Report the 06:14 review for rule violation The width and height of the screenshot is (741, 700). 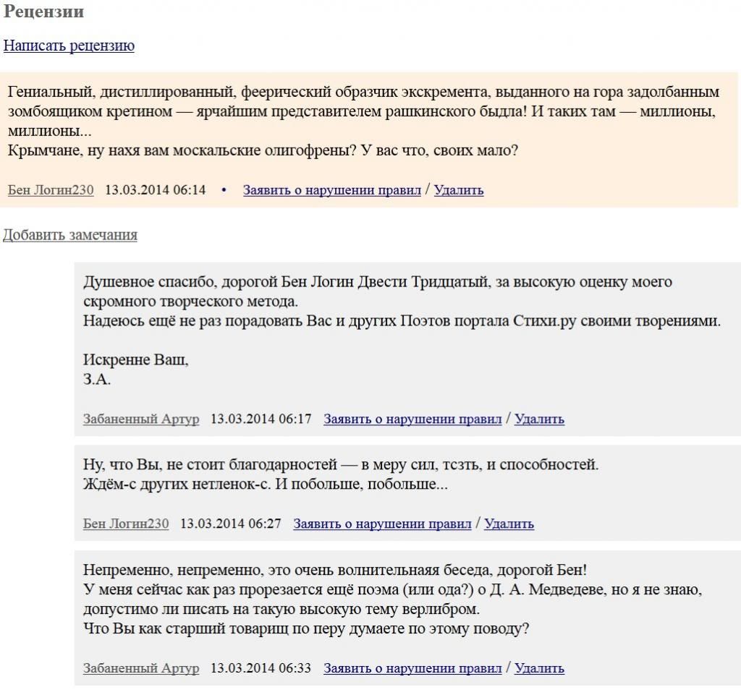(x=331, y=190)
